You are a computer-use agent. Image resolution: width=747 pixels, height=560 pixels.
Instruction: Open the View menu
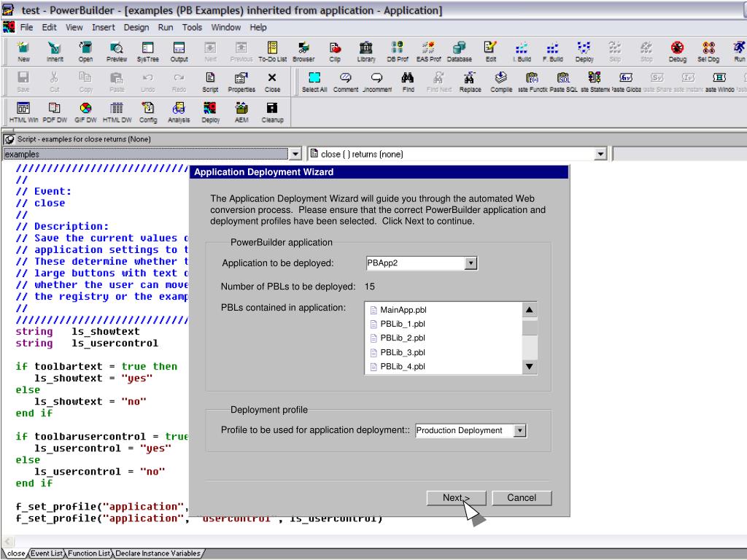[74, 27]
